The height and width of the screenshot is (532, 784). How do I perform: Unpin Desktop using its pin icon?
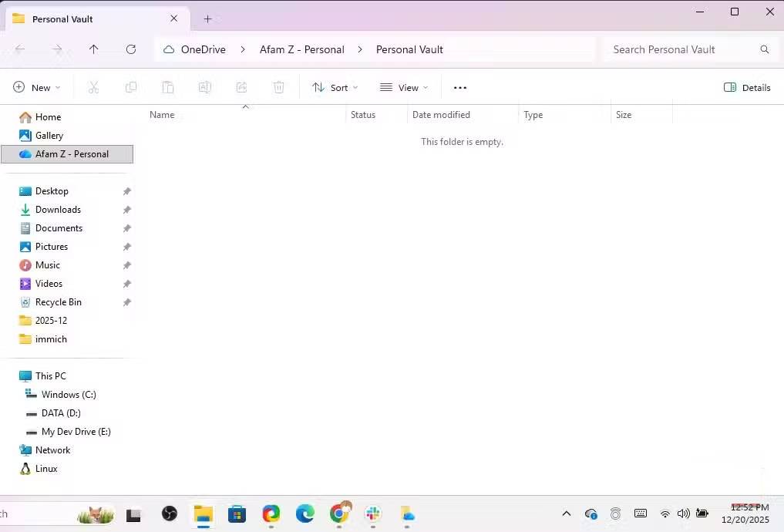(x=127, y=191)
